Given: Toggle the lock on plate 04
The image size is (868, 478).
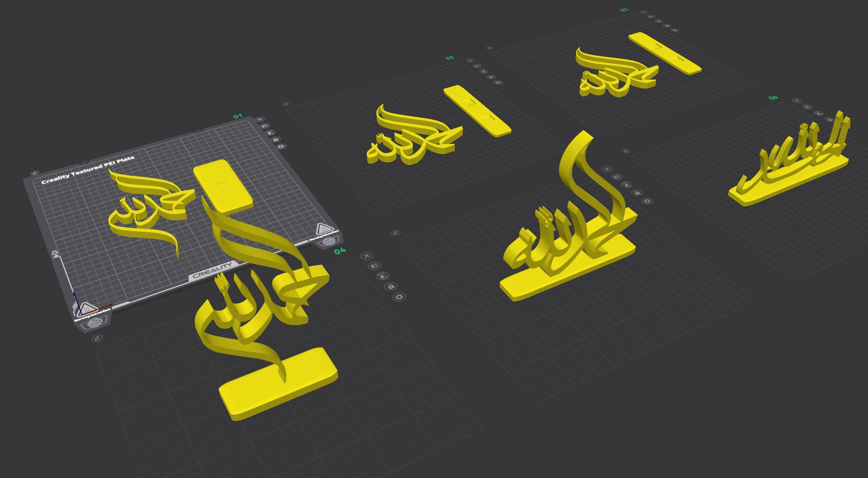Looking at the screenshot, I should coord(391,287).
